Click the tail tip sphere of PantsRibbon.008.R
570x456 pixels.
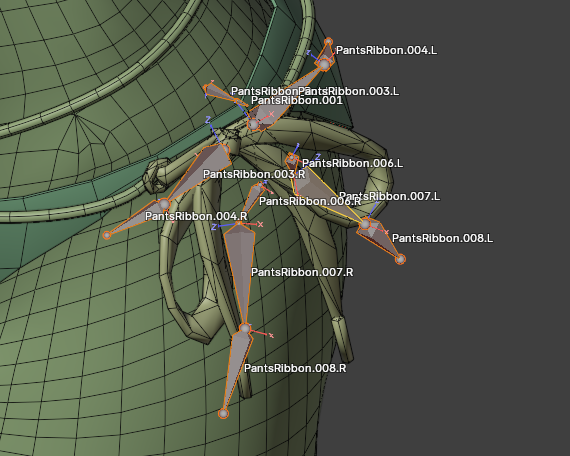tap(223, 413)
